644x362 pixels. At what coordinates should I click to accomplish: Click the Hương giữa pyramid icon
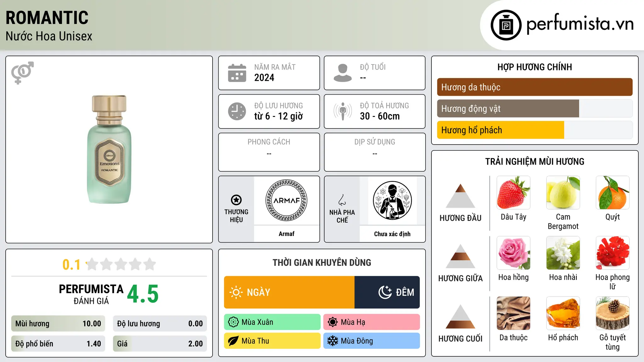[460, 256]
